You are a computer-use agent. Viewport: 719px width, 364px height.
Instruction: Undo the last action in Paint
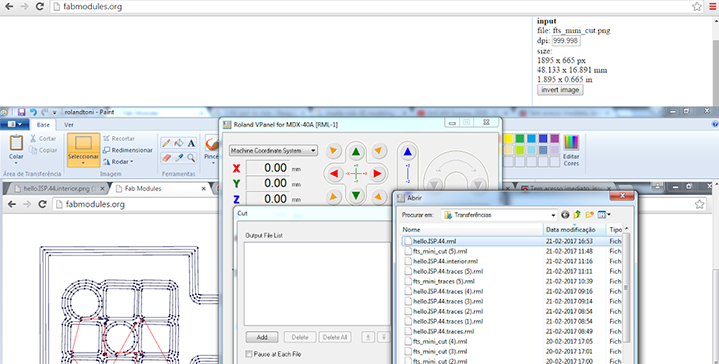(33, 112)
